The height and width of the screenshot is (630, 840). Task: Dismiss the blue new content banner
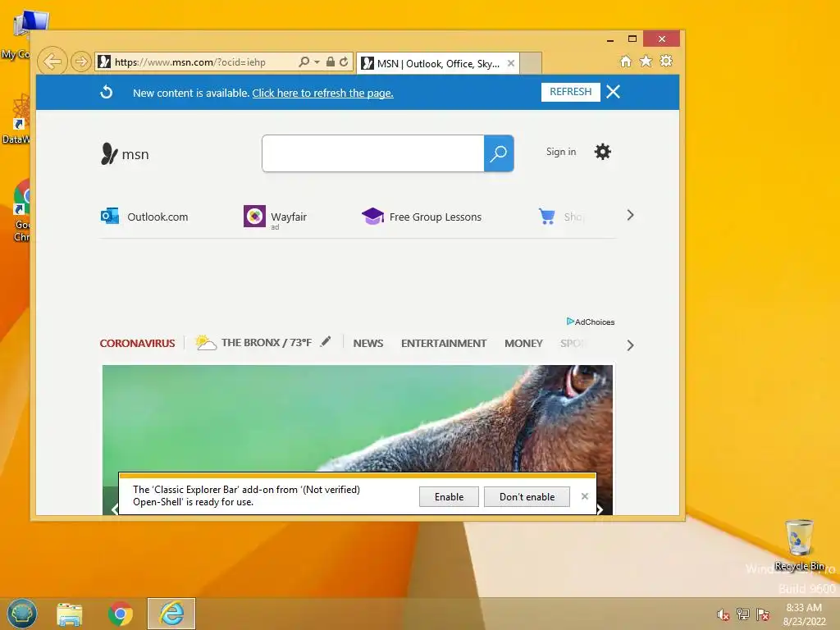[614, 92]
